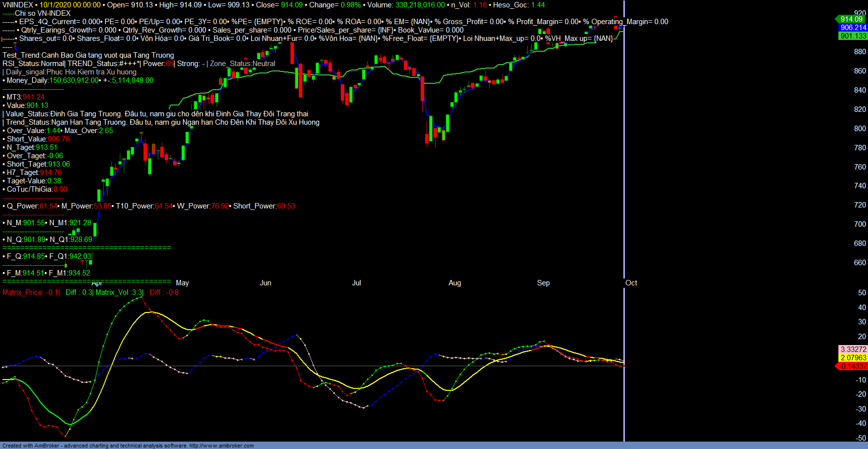Select the Sep label on time axis

[543, 283]
